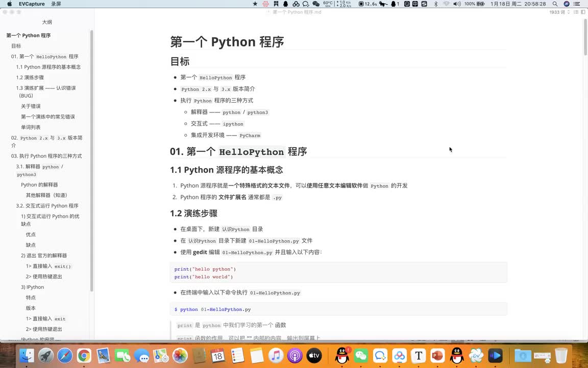The height and width of the screenshot is (368, 588).
Task: Open FaceTime from the Dock
Action: click(x=122, y=355)
